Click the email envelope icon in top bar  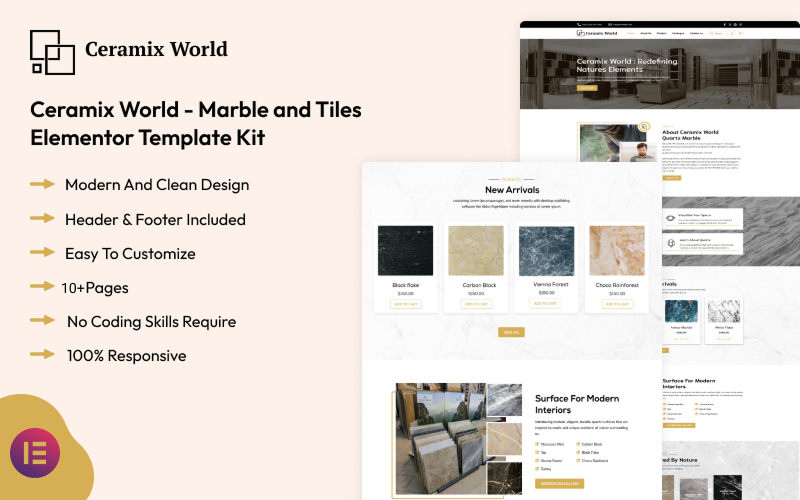pos(611,24)
